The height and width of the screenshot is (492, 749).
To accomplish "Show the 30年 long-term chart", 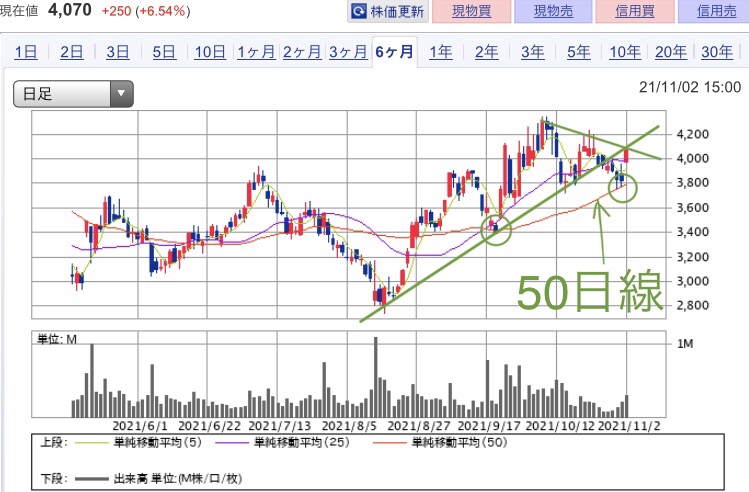I will pyautogui.click(x=716, y=53).
